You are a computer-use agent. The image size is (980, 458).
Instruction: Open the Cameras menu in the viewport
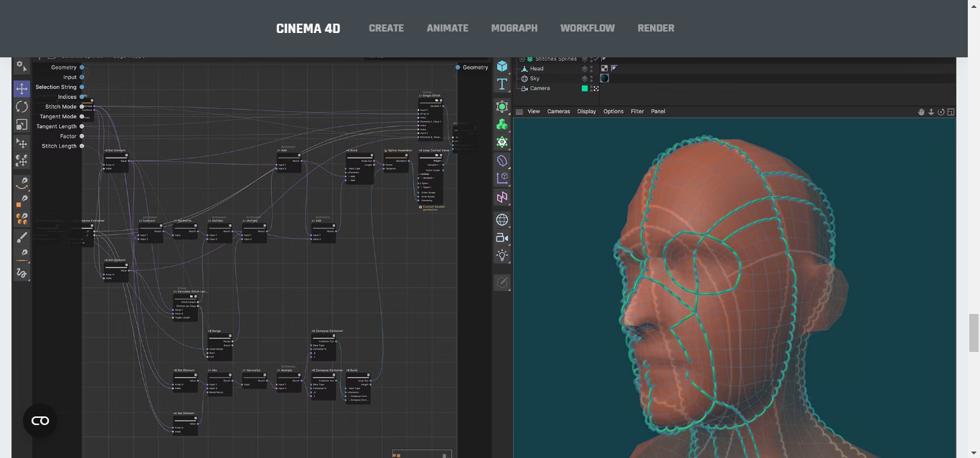[558, 111]
